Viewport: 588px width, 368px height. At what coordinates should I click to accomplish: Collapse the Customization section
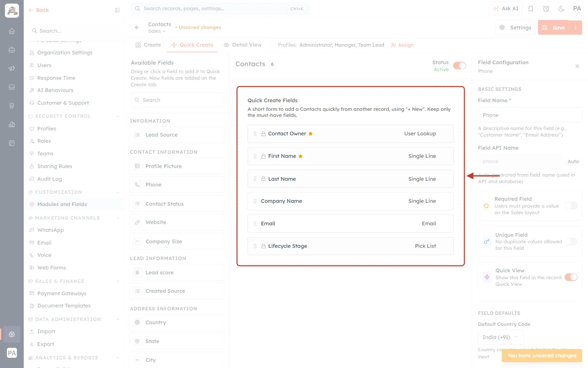(x=118, y=192)
